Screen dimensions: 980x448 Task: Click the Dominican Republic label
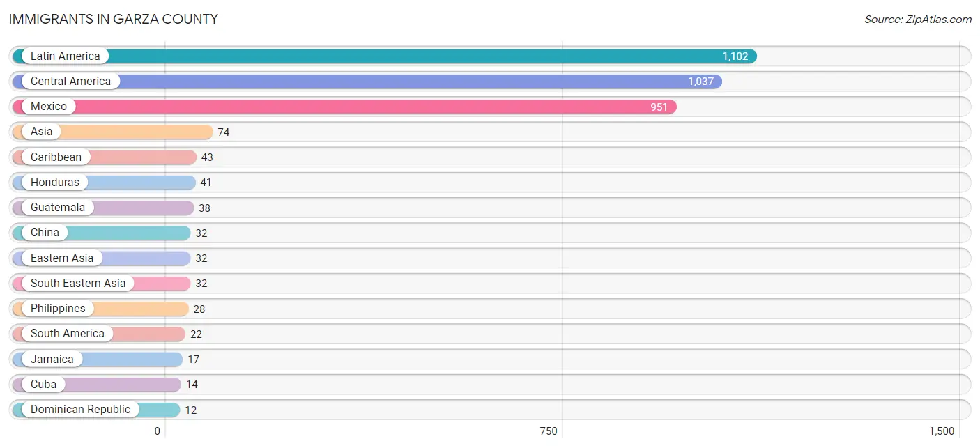(80, 409)
